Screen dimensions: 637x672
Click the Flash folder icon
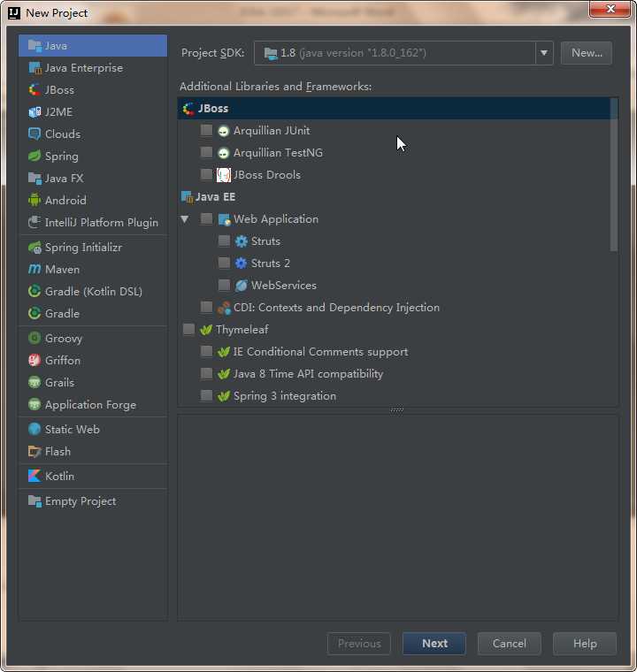35,451
